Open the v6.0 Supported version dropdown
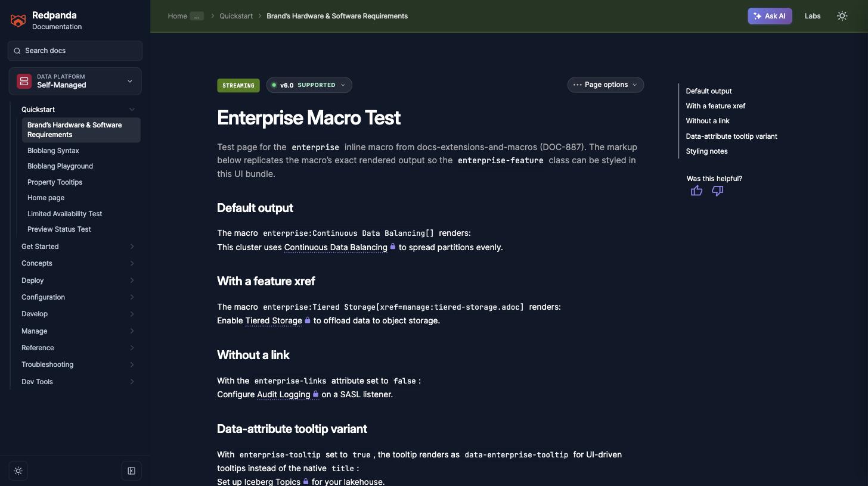 pyautogui.click(x=309, y=85)
